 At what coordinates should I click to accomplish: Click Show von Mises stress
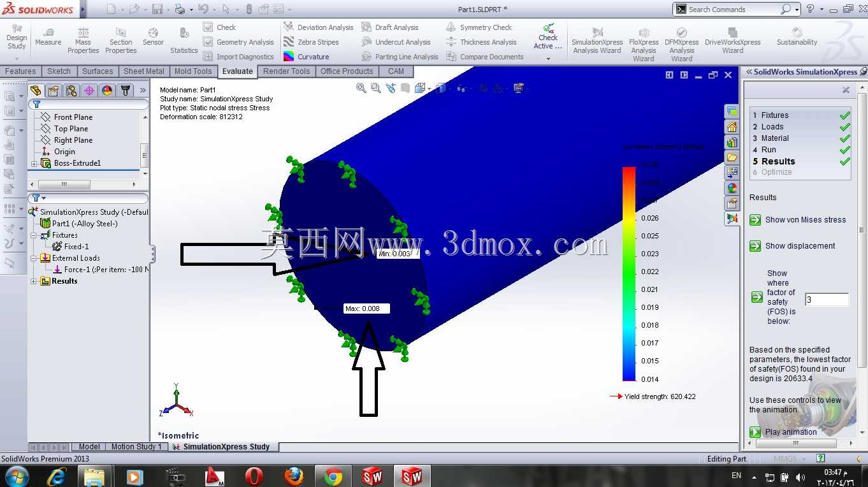[798, 220]
